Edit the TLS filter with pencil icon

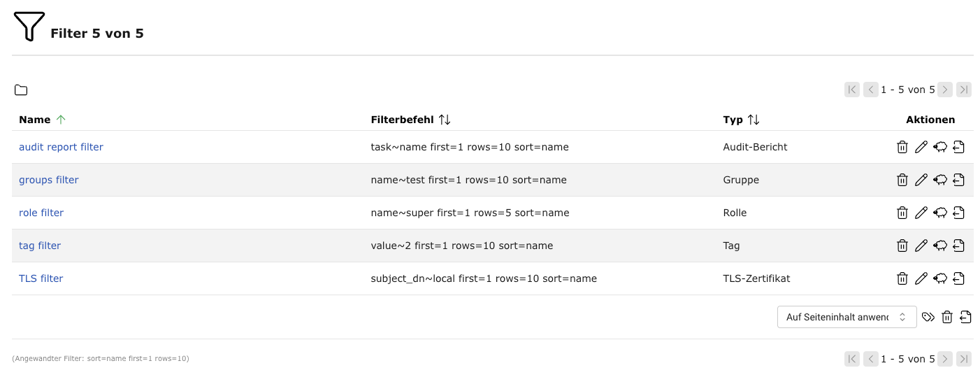pos(921,278)
